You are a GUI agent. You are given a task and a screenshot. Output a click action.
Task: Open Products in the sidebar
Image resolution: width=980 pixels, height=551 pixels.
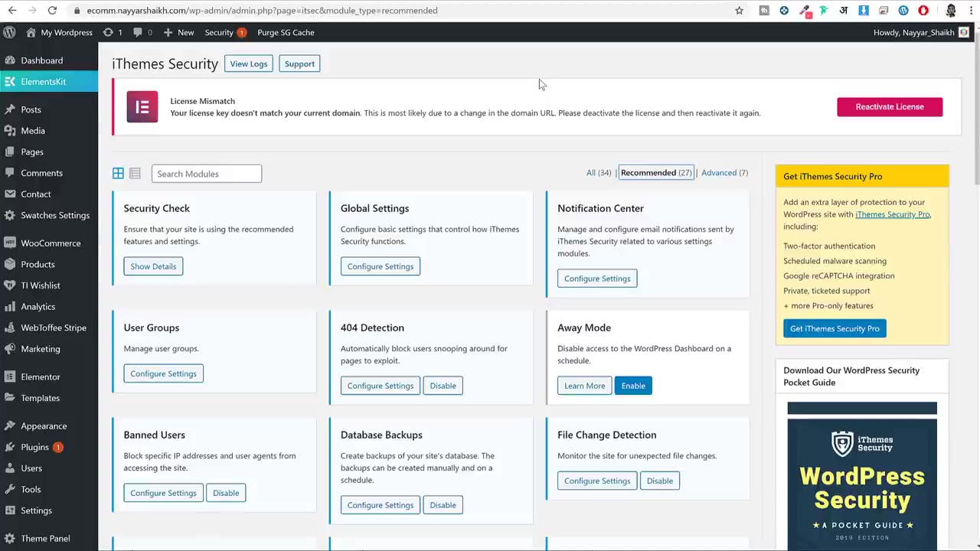coord(49,264)
